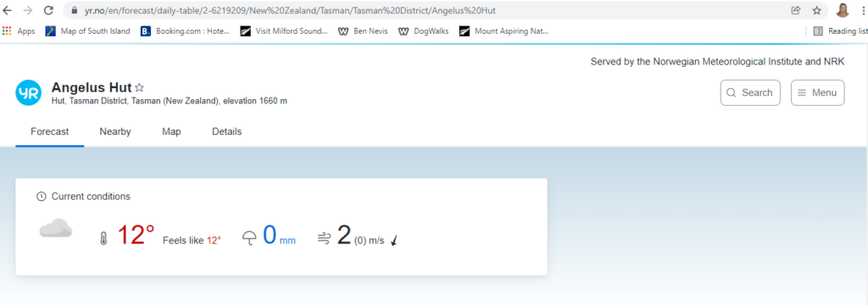Click the cloudy weather icon
The image size is (868, 306).
point(56,228)
